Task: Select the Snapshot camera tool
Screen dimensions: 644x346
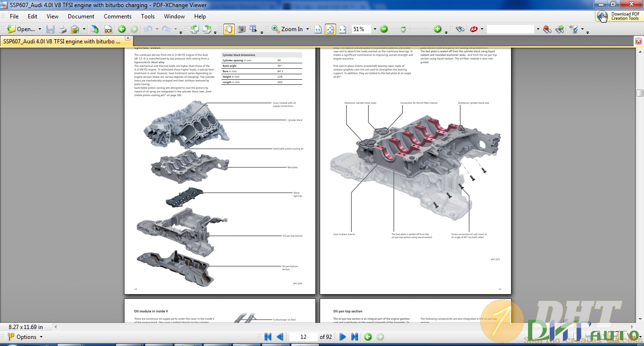Action: pos(241,29)
